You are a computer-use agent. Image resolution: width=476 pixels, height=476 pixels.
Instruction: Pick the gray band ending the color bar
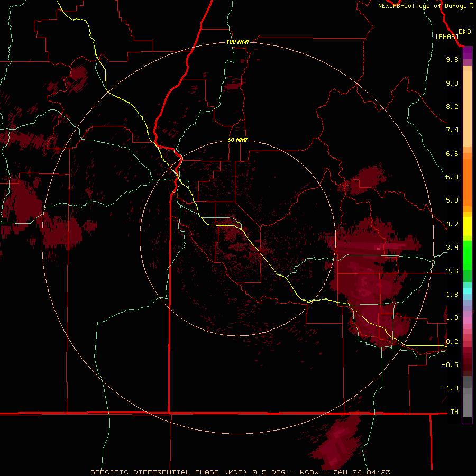[467, 406]
